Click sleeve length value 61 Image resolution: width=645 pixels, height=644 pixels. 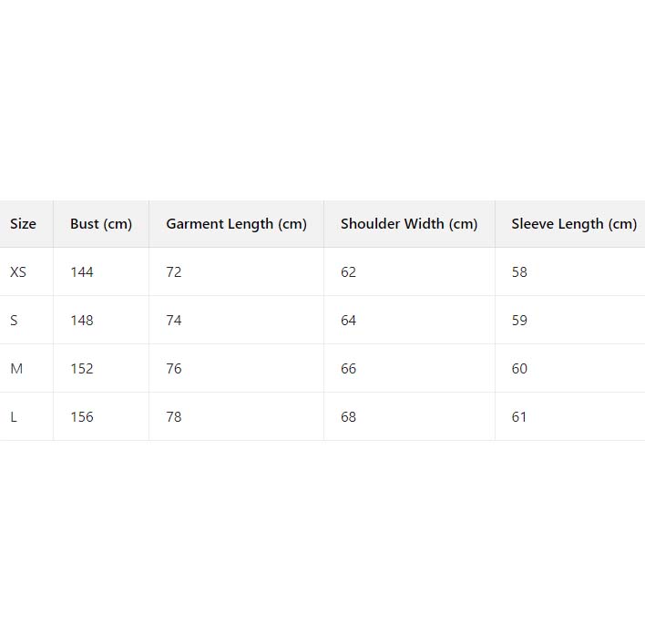[x=519, y=417]
